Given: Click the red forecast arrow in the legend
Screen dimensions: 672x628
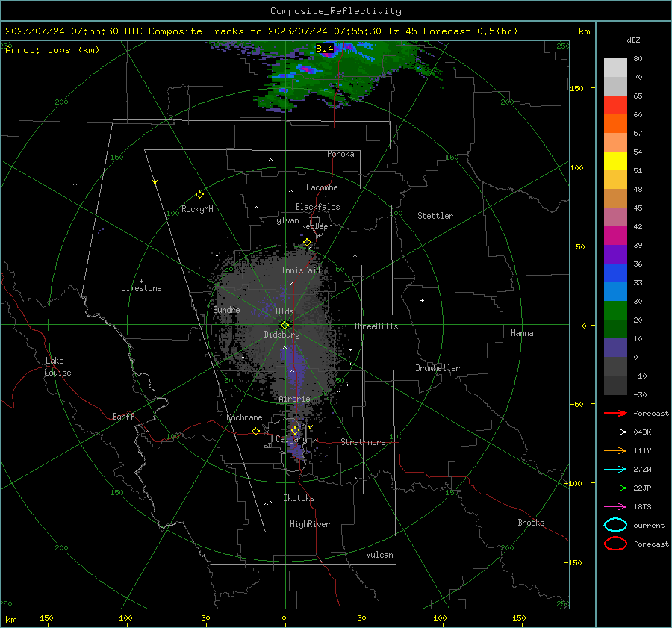Looking at the screenshot, I should tap(615, 413).
